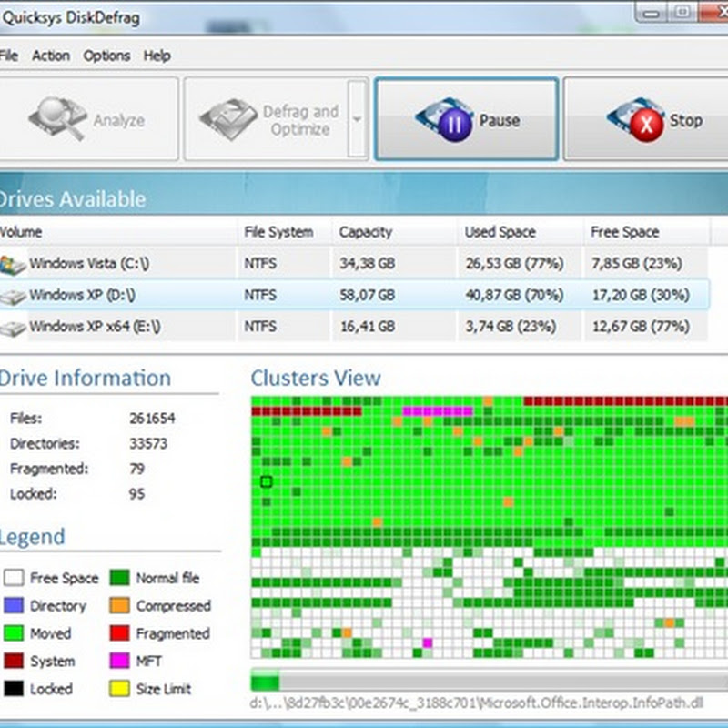Pause the defragmentation

tap(466, 119)
